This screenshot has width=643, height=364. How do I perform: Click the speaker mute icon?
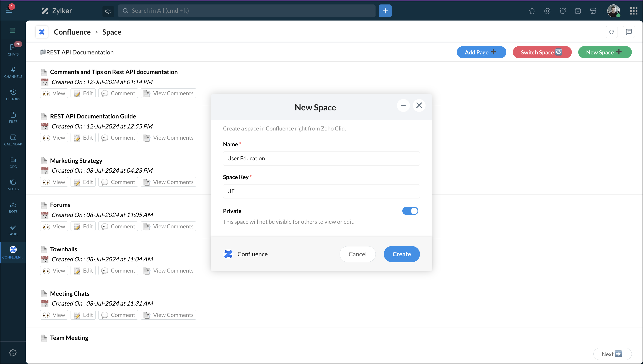pos(108,11)
